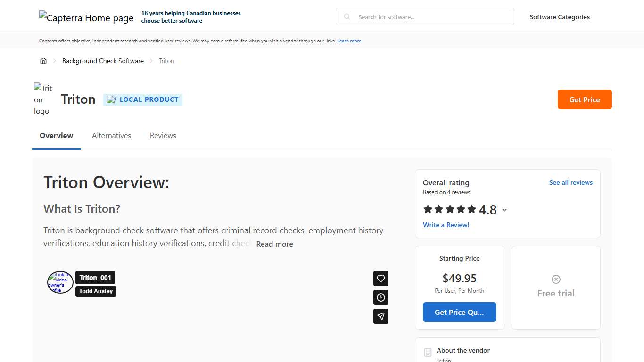Click the heart icon to favorite Triton
Image resolution: width=644 pixels, height=362 pixels.
[x=380, y=279]
